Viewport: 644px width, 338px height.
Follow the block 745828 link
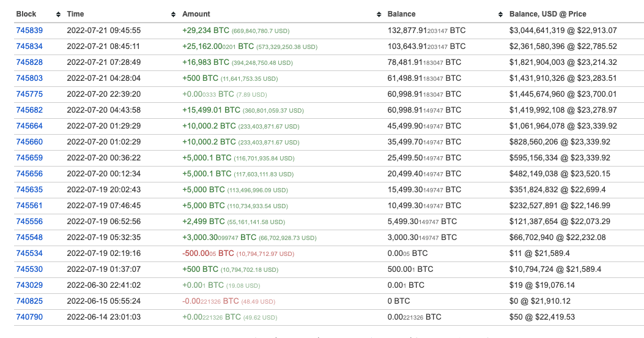pyautogui.click(x=29, y=62)
